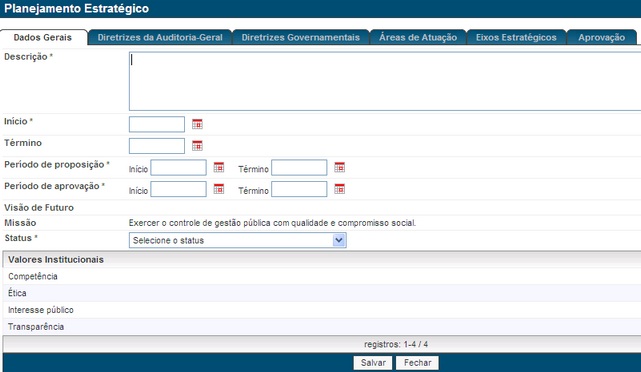641x372 pixels.
Task: Switch to Diretrizes da Auditoria-Geral tab
Action: [160, 38]
